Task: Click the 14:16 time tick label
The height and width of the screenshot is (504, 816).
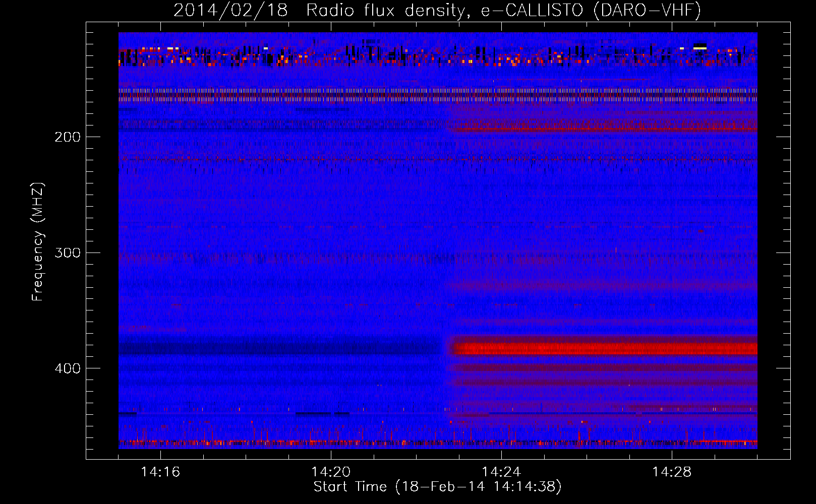Action: coord(160,472)
